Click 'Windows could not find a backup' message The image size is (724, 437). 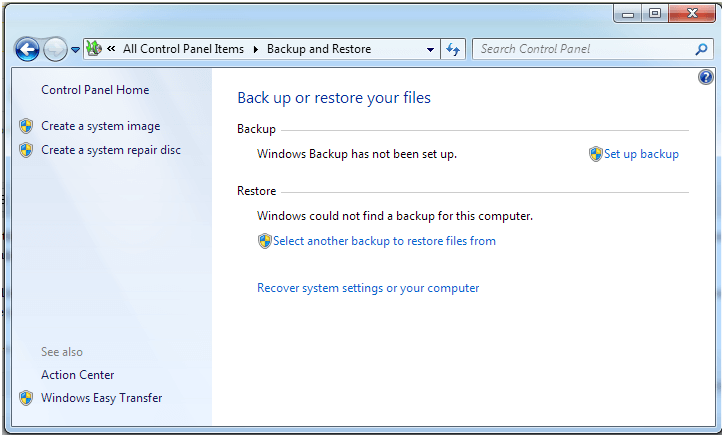pyautogui.click(x=395, y=216)
